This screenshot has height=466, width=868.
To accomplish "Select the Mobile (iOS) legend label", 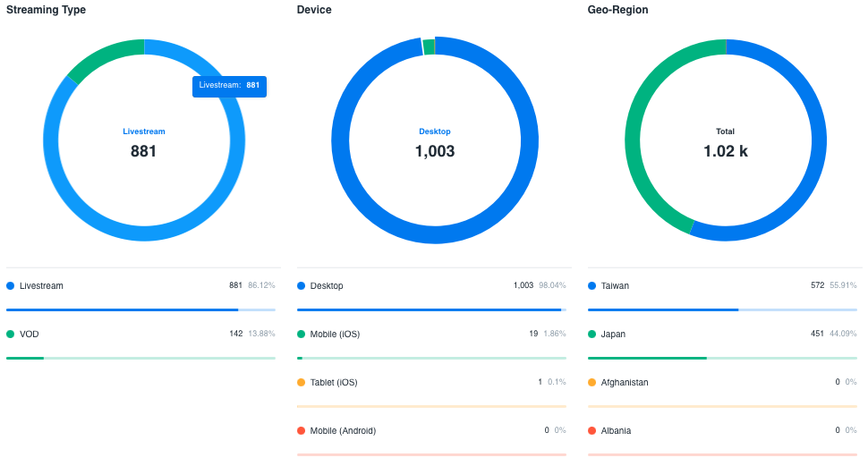I will point(335,335).
